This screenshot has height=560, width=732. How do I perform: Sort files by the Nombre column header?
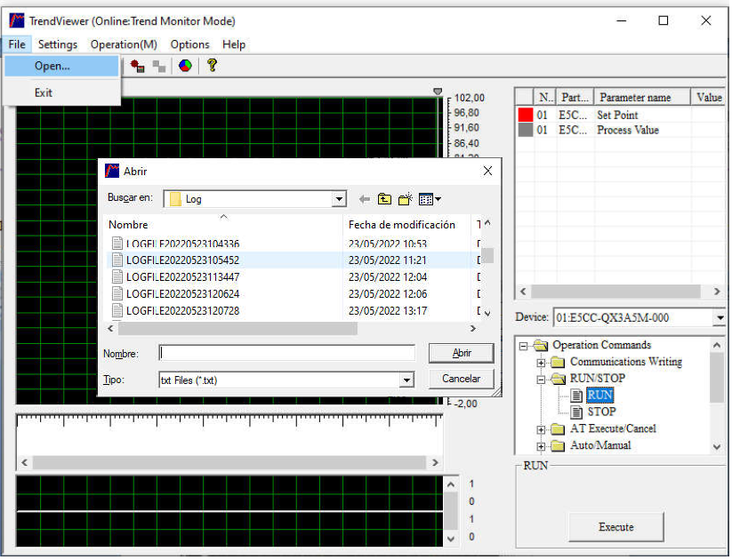(x=223, y=225)
